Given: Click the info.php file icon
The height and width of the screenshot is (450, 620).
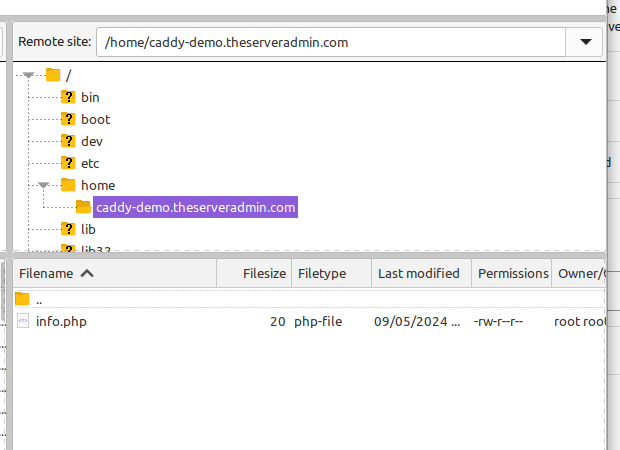Looking at the screenshot, I should 23,322.
